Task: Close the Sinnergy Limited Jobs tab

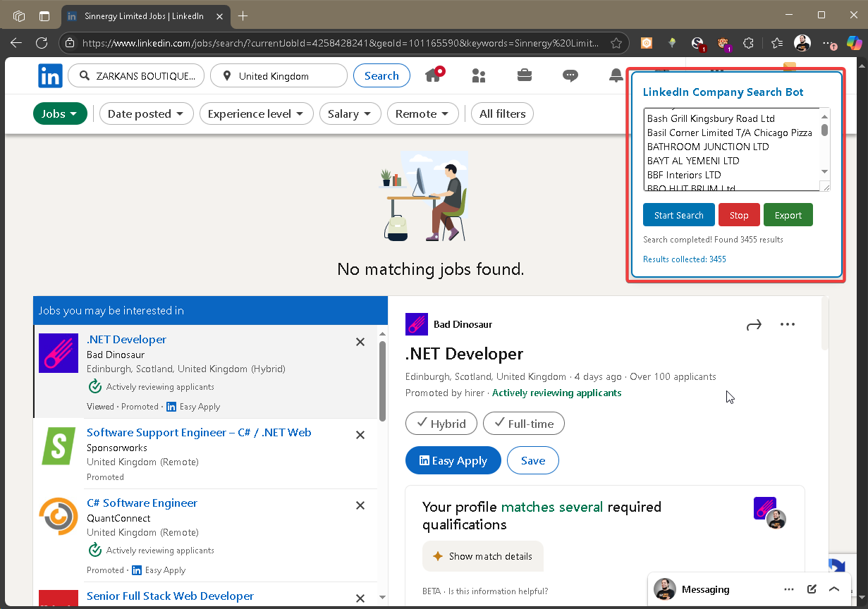Action: (220, 16)
